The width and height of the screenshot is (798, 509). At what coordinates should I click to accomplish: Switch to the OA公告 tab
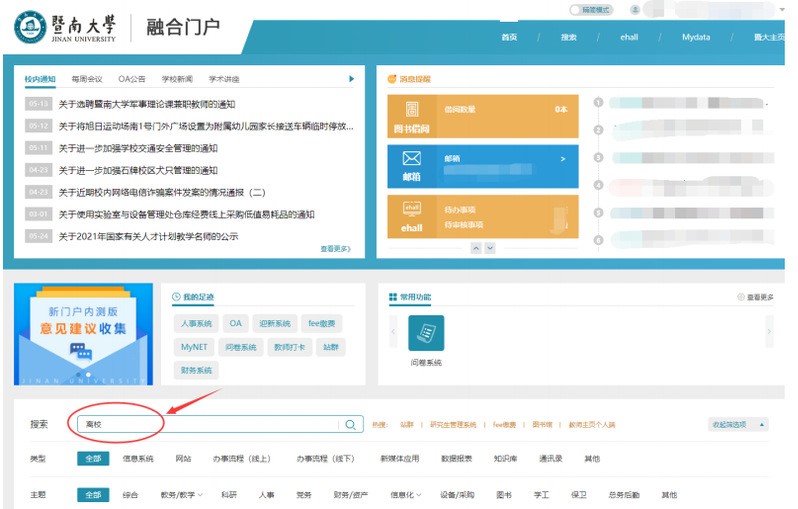[x=131, y=79]
